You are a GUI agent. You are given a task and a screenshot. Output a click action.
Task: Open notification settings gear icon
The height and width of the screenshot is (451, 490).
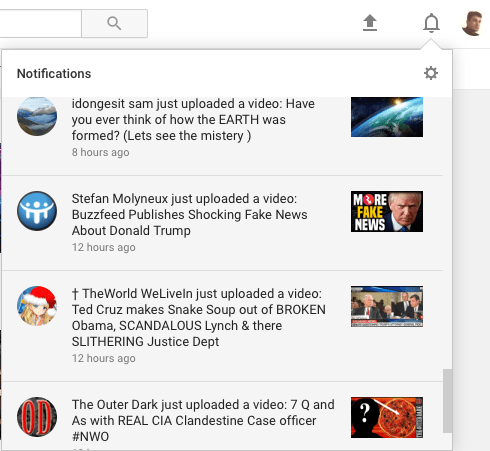[x=431, y=73]
